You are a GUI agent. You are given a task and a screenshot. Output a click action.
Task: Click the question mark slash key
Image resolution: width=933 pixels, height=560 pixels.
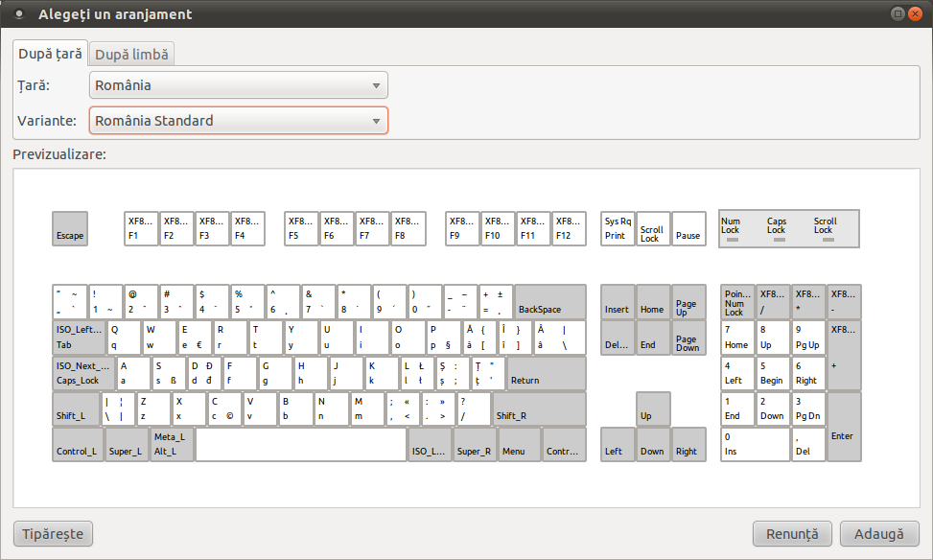point(474,408)
